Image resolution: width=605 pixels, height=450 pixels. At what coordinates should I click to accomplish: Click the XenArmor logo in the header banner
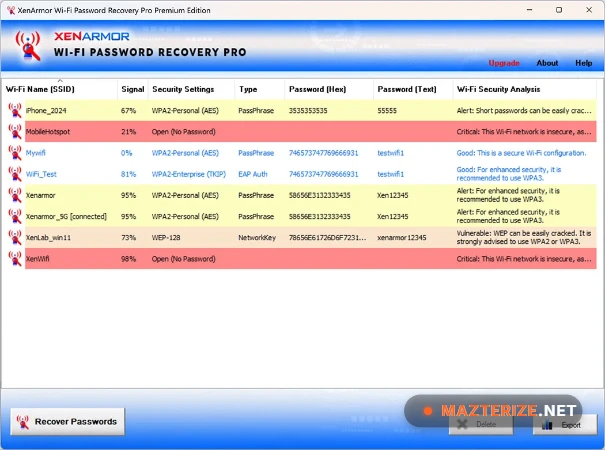[x=28, y=46]
